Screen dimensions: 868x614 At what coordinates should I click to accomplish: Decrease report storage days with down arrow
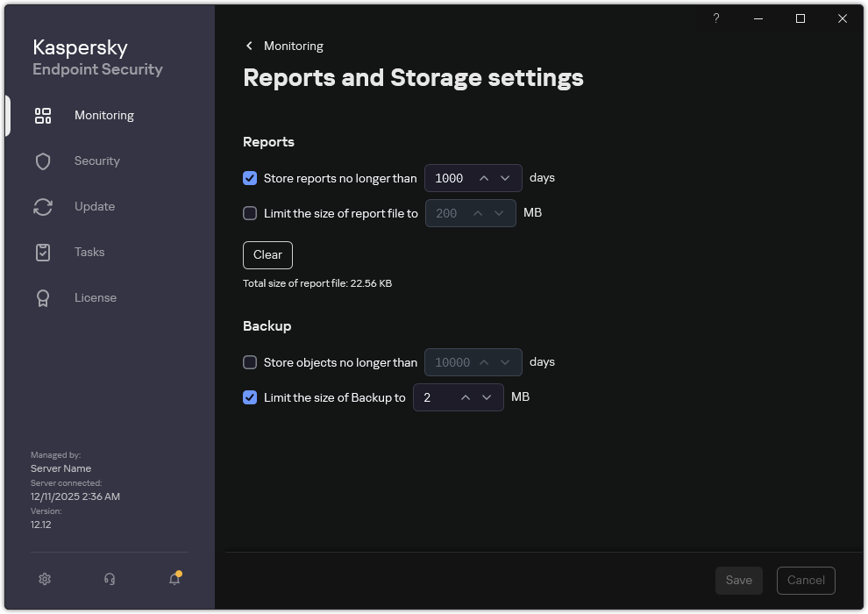tap(505, 178)
